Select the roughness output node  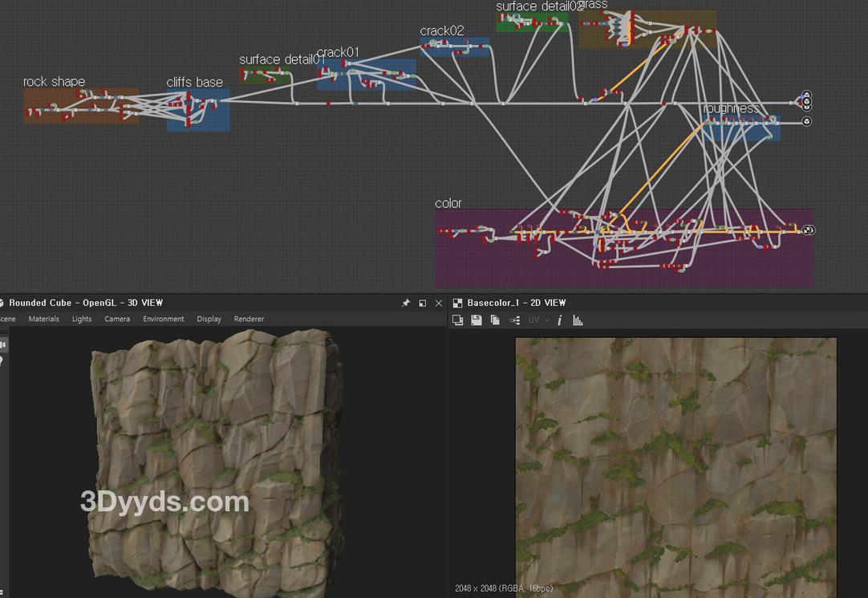pos(807,122)
